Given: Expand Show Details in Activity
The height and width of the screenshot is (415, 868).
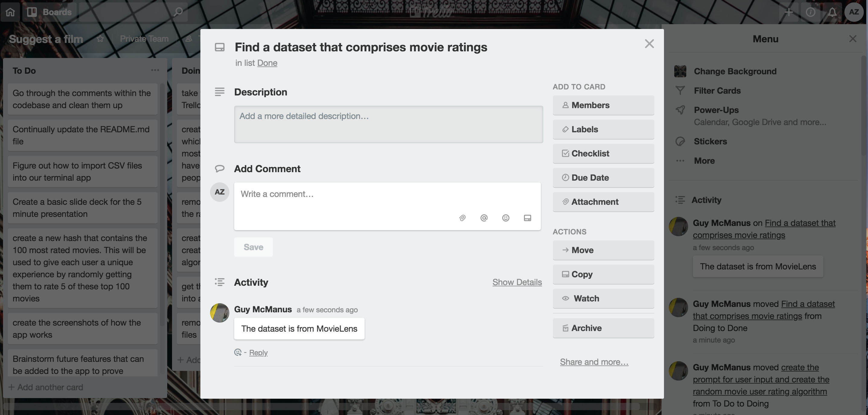Looking at the screenshot, I should coord(517,282).
